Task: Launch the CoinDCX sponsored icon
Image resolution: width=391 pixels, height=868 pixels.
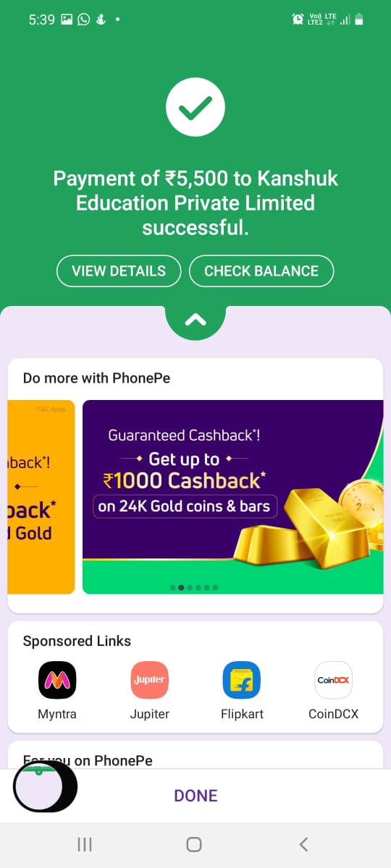Action: coord(333,680)
